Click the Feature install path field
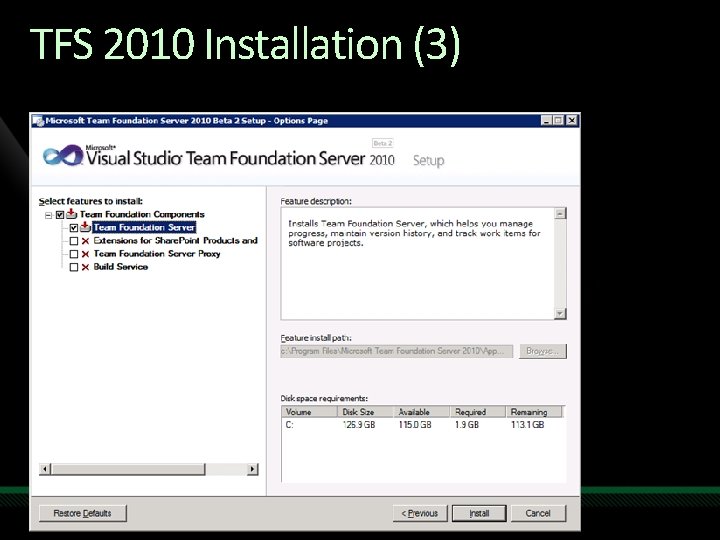 pyautogui.click(x=397, y=351)
